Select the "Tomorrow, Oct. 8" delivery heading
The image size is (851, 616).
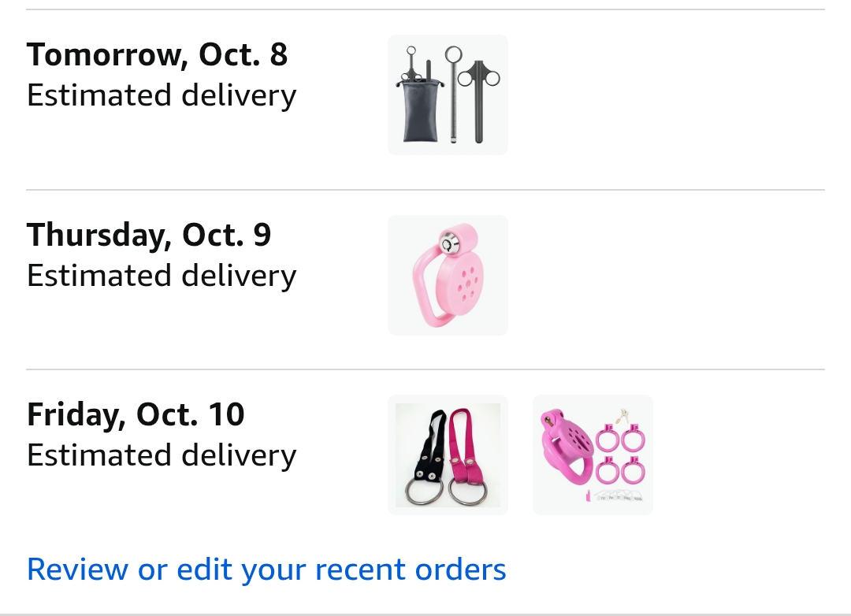158,54
